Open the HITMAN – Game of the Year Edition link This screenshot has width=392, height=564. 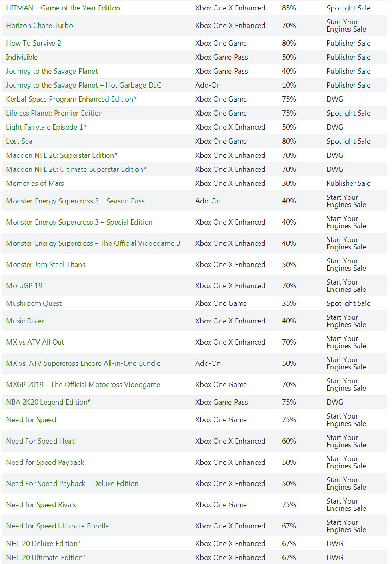tap(63, 8)
